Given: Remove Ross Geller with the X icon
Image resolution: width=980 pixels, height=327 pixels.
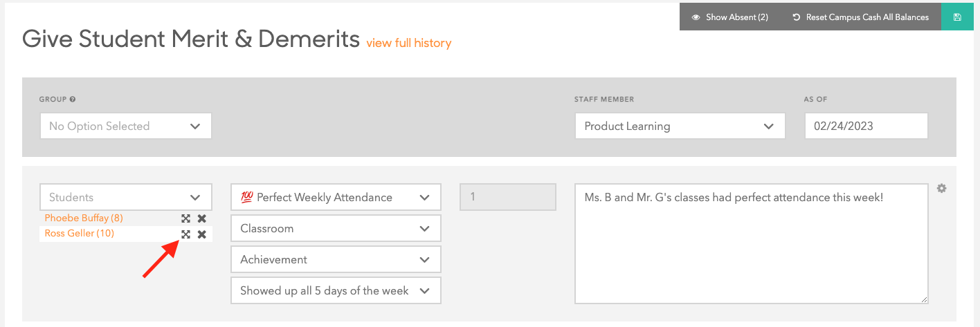Looking at the screenshot, I should (201, 234).
